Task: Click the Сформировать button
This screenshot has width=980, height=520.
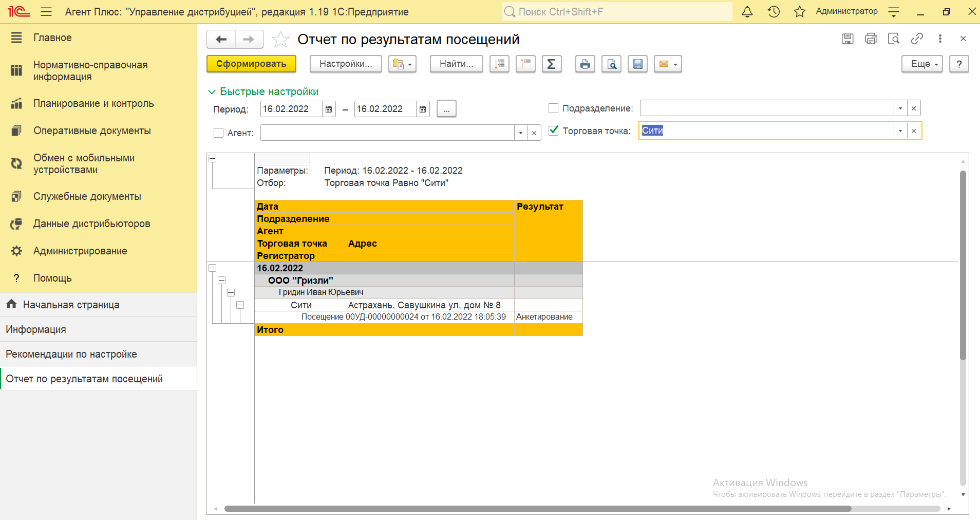Action: (251, 64)
